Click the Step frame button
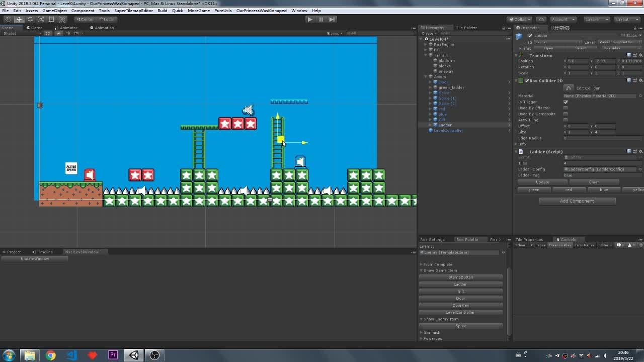The image size is (644, 362). point(332,19)
